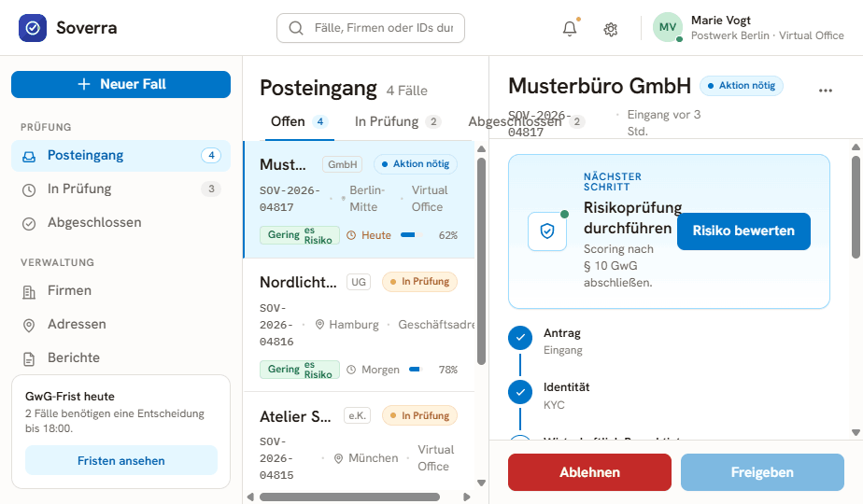Click the Geringes Risiko tag beside Morgen

(x=300, y=370)
